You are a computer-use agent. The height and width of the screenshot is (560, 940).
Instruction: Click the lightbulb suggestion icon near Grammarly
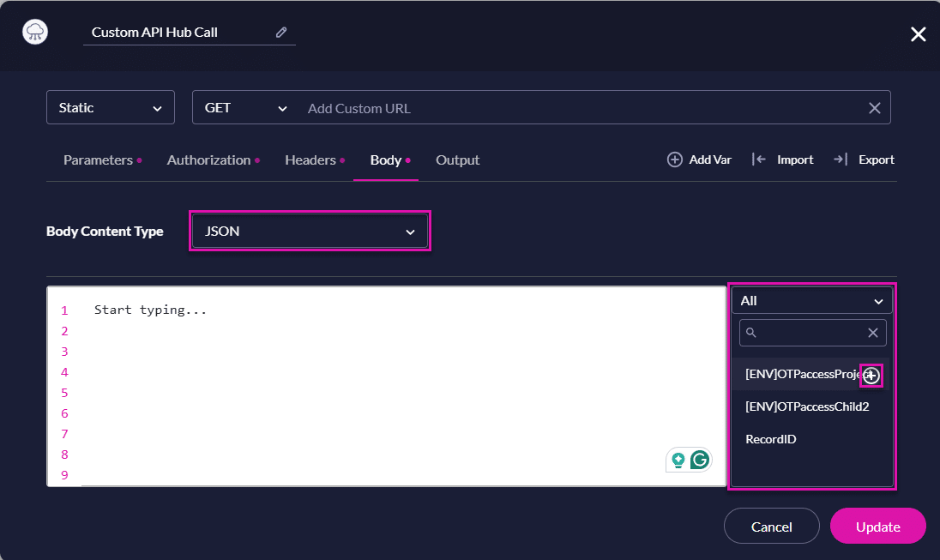(678, 460)
